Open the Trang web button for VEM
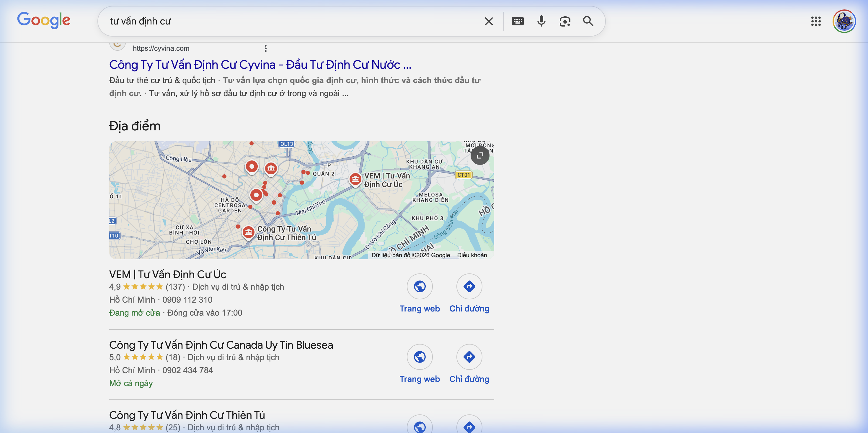 pos(420,293)
